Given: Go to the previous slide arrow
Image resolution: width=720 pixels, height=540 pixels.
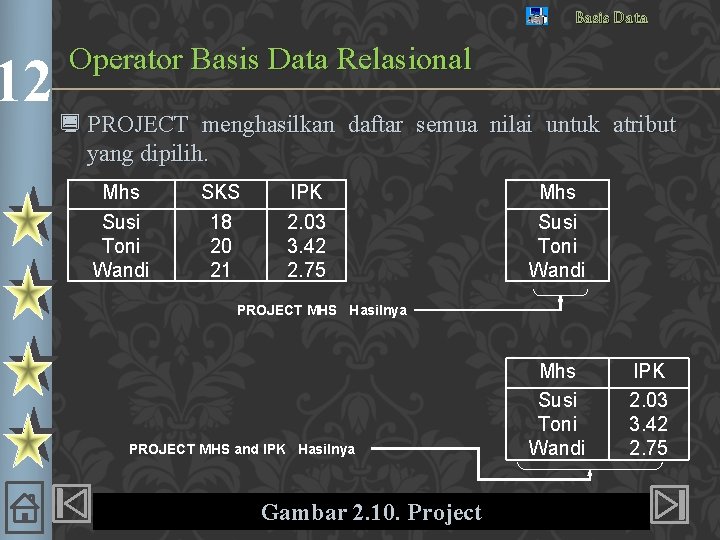Looking at the screenshot, I should pyautogui.click(x=72, y=504).
